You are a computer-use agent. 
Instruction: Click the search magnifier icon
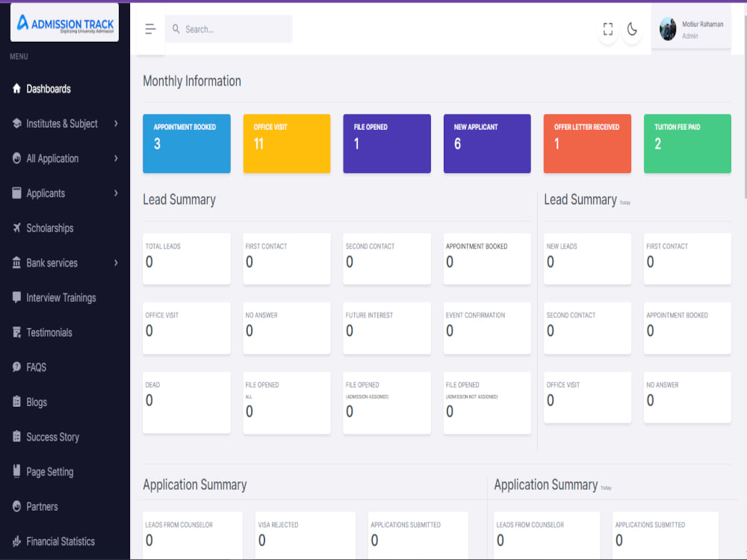pyautogui.click(x=176, y=28)
